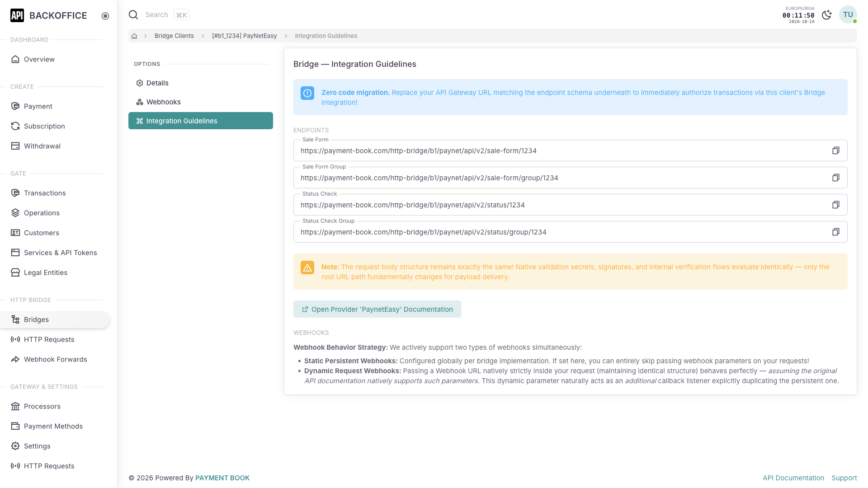Viewport: 868px width, 488px height.
Task: Open the PAYMENT BOOK footer link
Action: click(222, 478)
